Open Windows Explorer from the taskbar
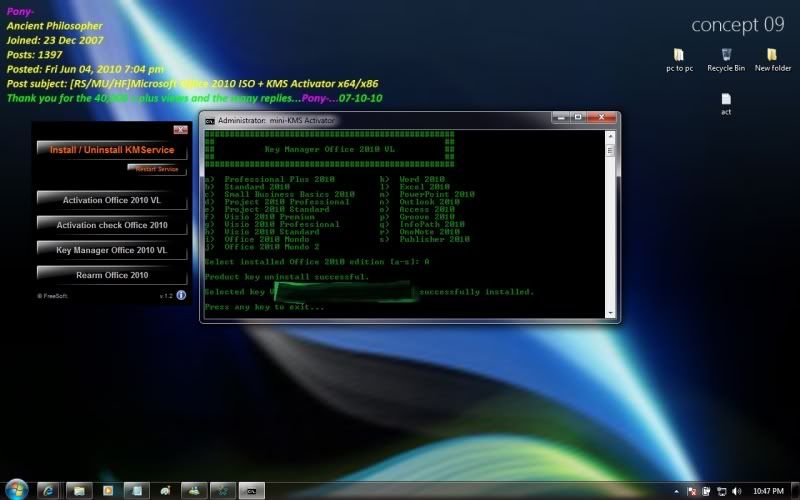This screenshot has width=800, height=500. [79, 491]
